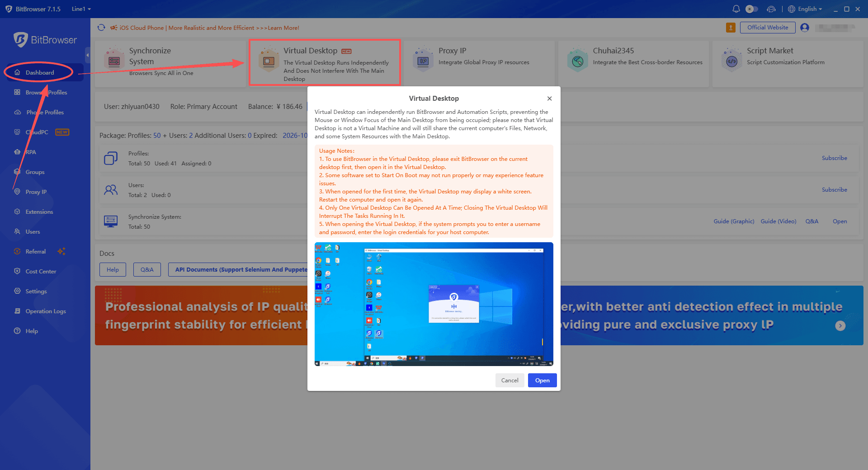Open Phone Profiles in the sidebar
This screenshot has width=868, height=470.
pos(45,112)
